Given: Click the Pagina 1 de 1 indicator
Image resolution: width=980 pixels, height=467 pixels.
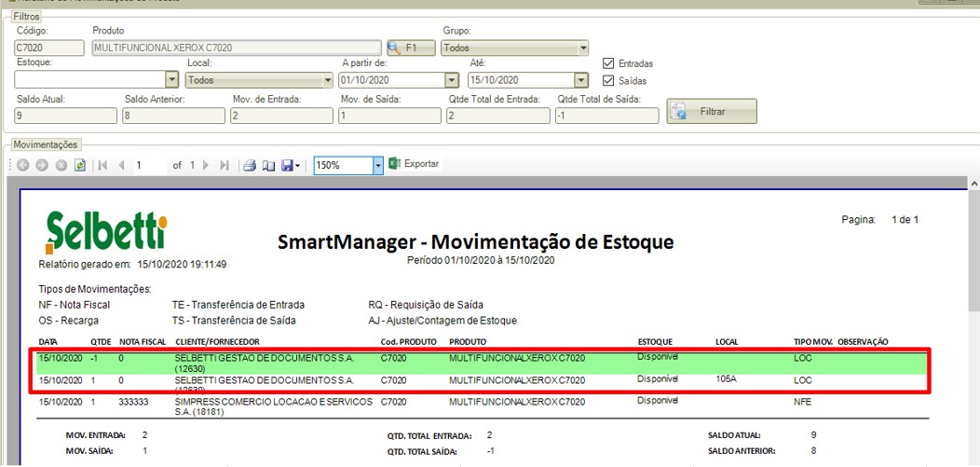Looking at the screenshot, I should tap(880, 219).
